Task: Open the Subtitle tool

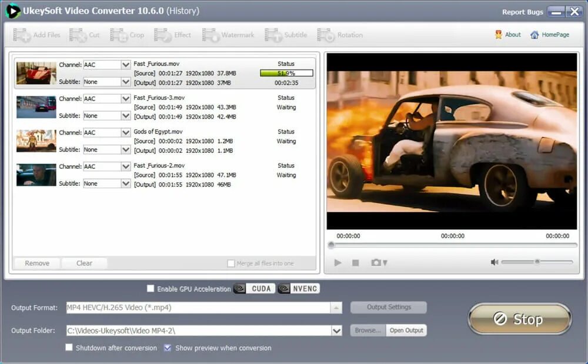Action: click(x=286, y=35)
